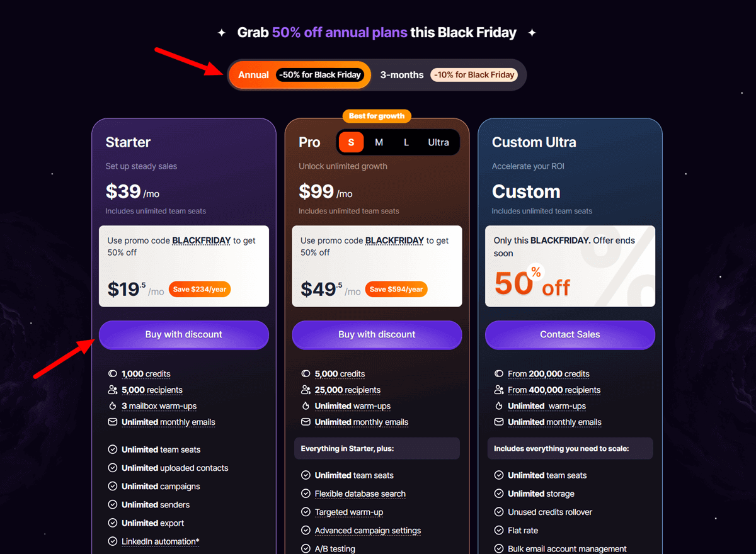Select the M size in the Pro plan

point(379,142)
